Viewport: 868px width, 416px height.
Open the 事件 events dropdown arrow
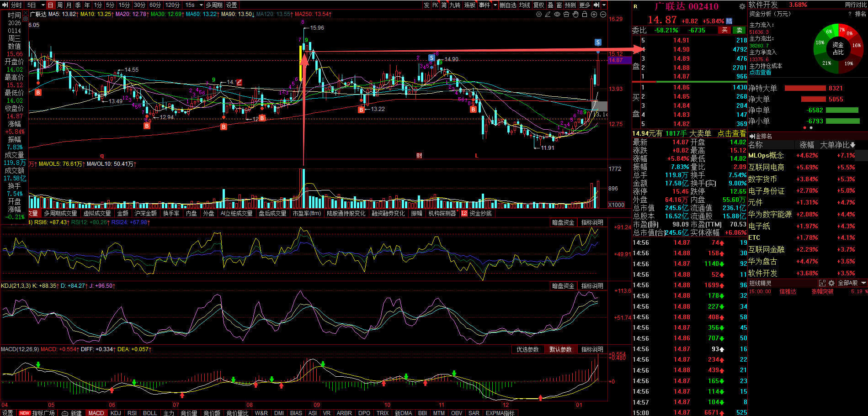495,5
